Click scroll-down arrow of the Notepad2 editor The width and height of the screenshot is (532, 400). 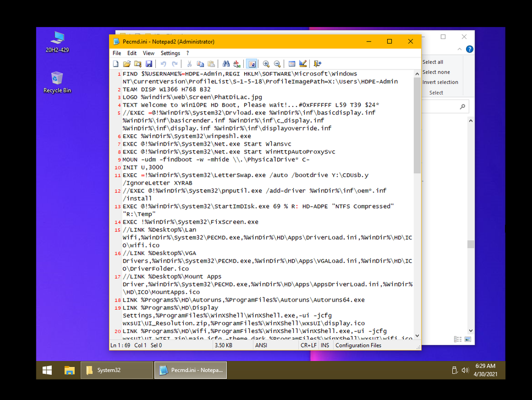pyautogui.click(x=417, y=335)
